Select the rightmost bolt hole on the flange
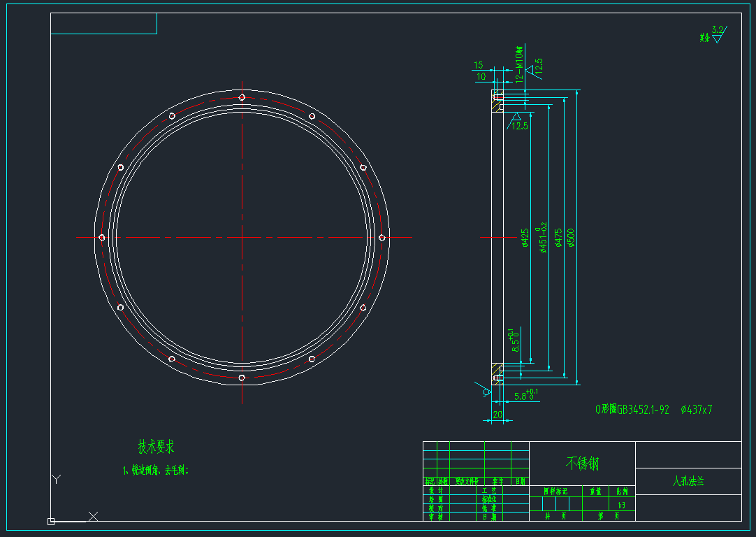Image resolution: width=756 pixels, height=537 pixels. click(382, 237)
